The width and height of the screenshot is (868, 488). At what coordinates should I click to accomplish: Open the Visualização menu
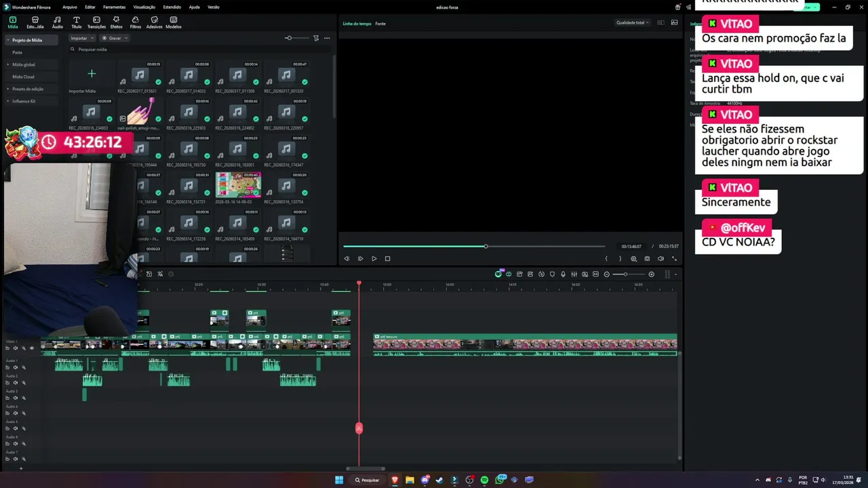click(x=144, y=7)
